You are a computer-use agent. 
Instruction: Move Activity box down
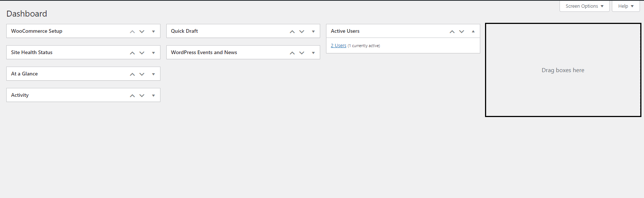coord(142,95)
